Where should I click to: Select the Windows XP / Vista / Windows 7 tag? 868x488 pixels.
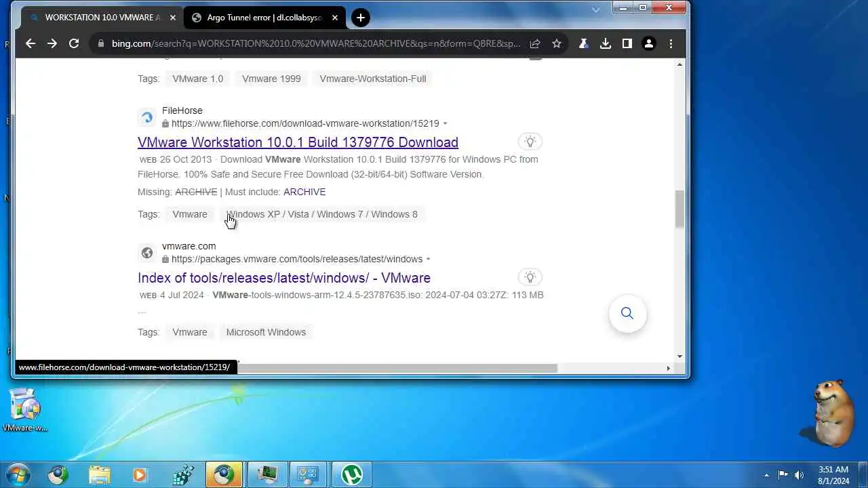pyautogui.click(x=322, y=214)
